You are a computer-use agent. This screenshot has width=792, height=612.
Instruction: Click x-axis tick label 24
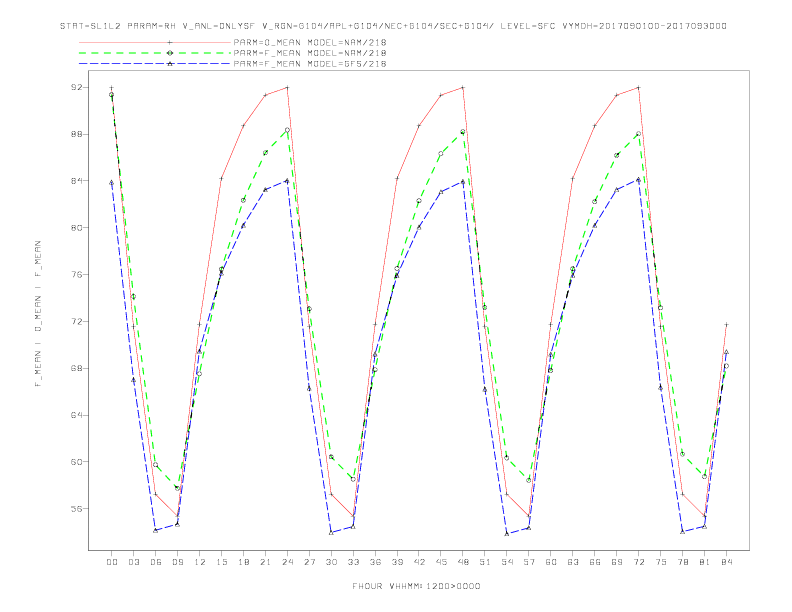pyautogui.click(x=287, y=562)
